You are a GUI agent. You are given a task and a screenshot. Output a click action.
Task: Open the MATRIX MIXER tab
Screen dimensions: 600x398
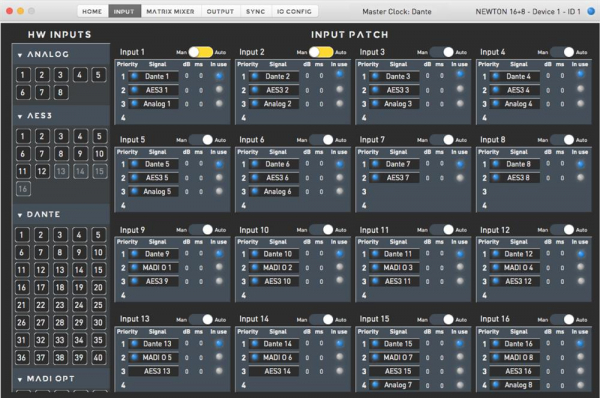(x=170, y=11)
